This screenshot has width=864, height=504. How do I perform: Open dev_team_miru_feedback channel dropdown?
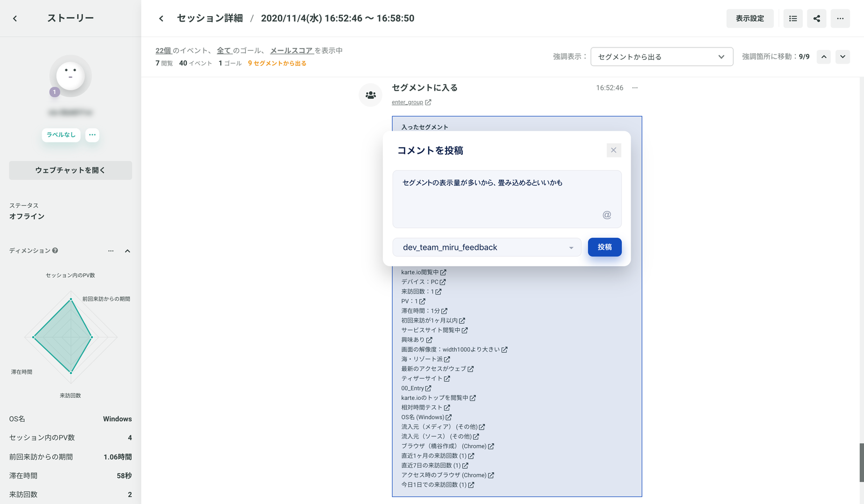click(487, 247)
